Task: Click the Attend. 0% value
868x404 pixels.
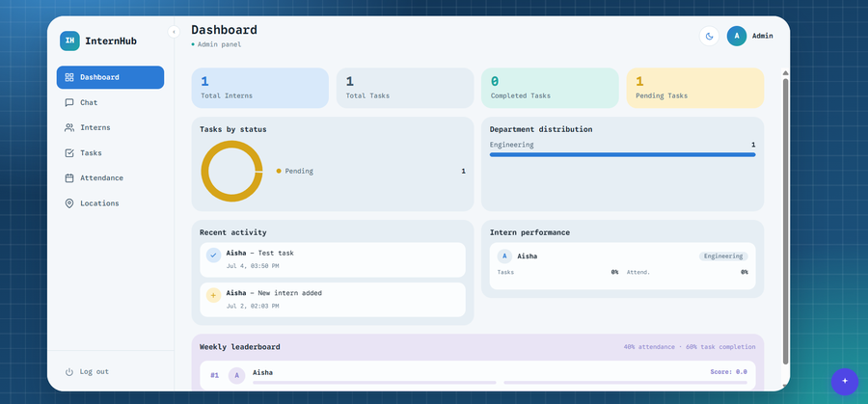Action: coord(744,272)
